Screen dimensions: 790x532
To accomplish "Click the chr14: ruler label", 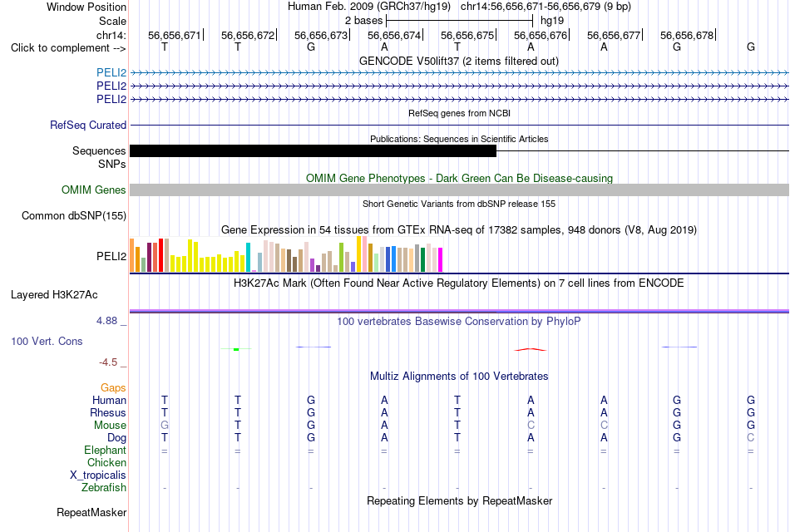I will click(x=111, y=35).
